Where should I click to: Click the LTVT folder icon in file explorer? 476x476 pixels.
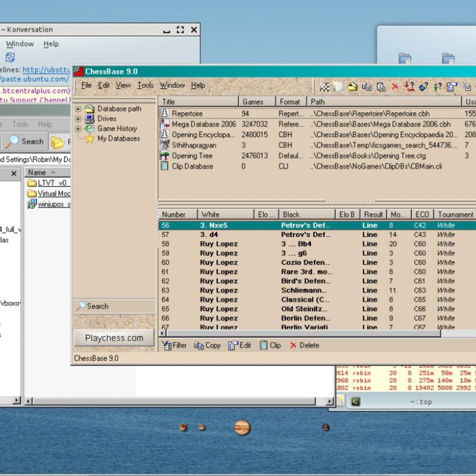[32, 183]
